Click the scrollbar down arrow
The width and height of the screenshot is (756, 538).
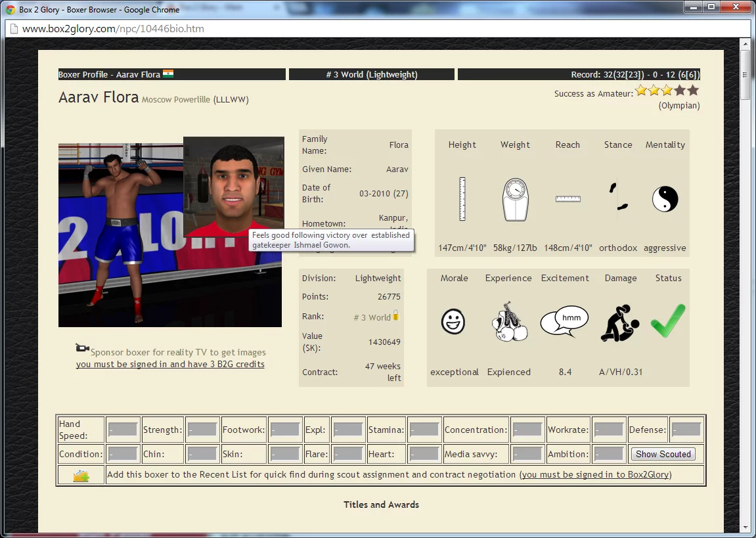[x=745, y=527]
